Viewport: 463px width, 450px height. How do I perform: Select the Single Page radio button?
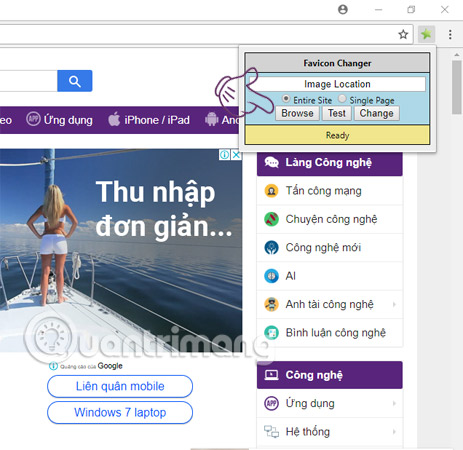(342, 99)
